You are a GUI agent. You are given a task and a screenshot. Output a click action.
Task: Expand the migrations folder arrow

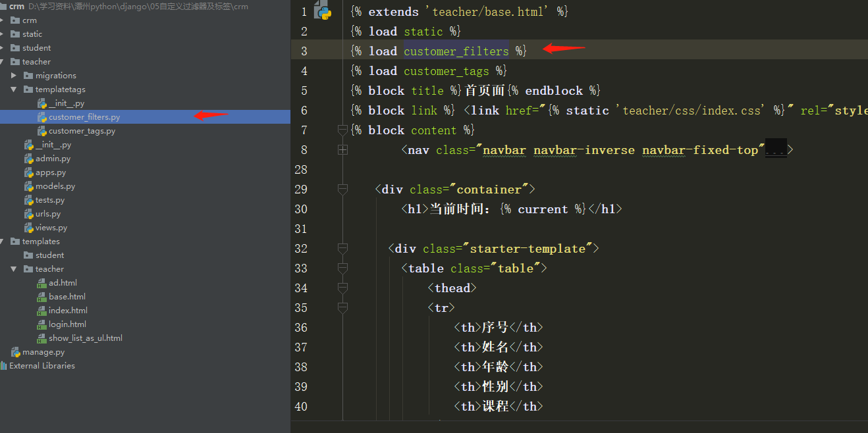coord(14,76)
